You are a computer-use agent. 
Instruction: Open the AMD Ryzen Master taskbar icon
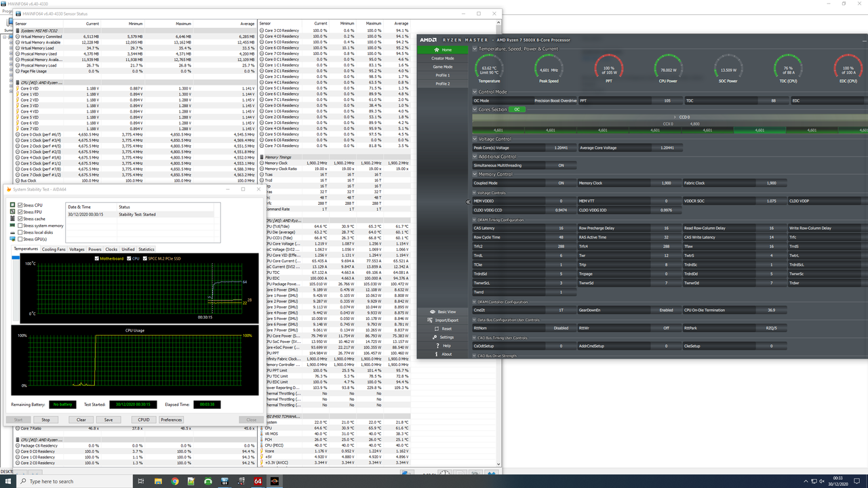click(x=275, y=481)
